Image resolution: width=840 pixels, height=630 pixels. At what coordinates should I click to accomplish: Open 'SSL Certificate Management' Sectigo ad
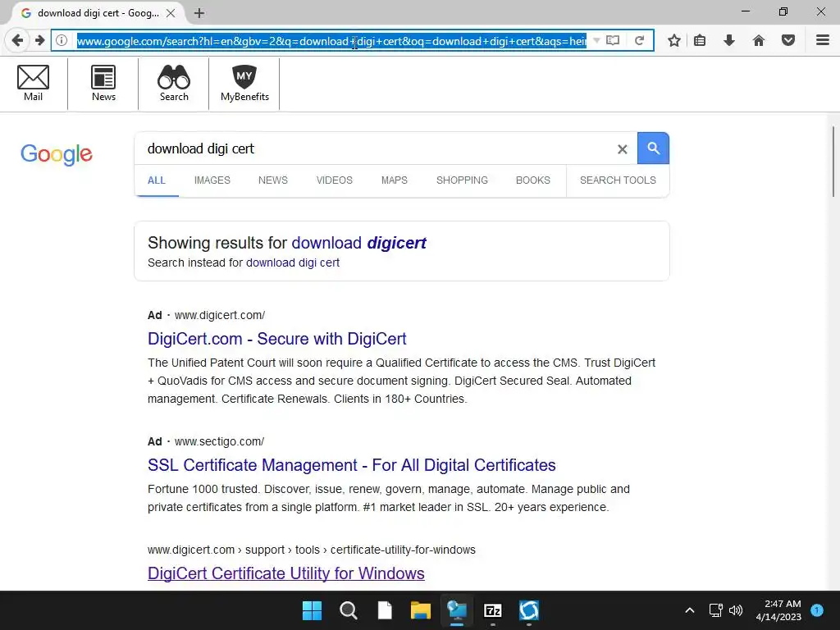(351, 466)
